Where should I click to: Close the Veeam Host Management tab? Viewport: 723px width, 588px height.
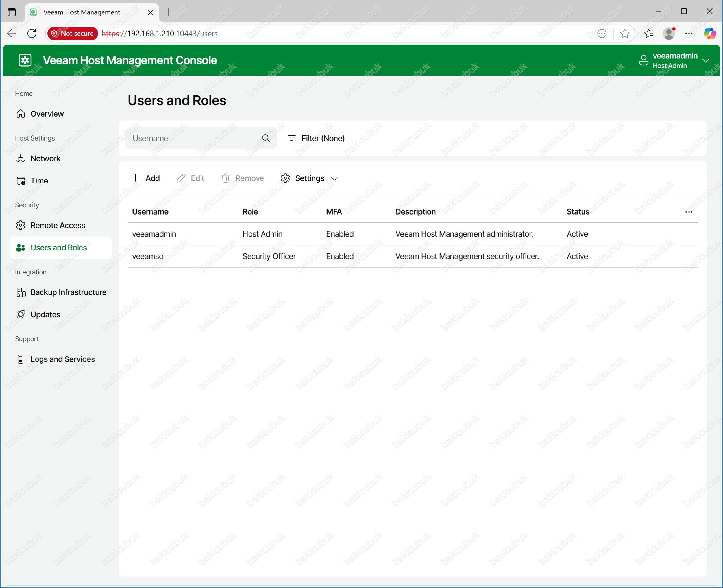151,12
